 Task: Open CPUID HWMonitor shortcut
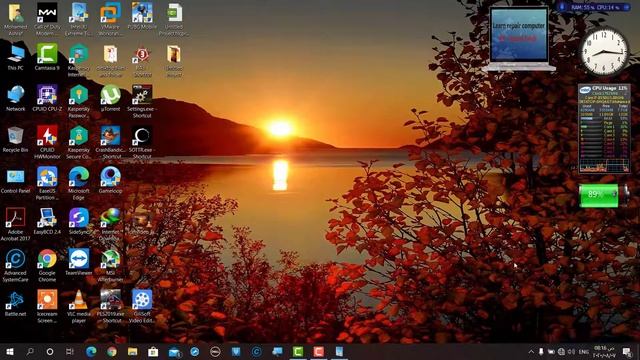coord(47,142)
